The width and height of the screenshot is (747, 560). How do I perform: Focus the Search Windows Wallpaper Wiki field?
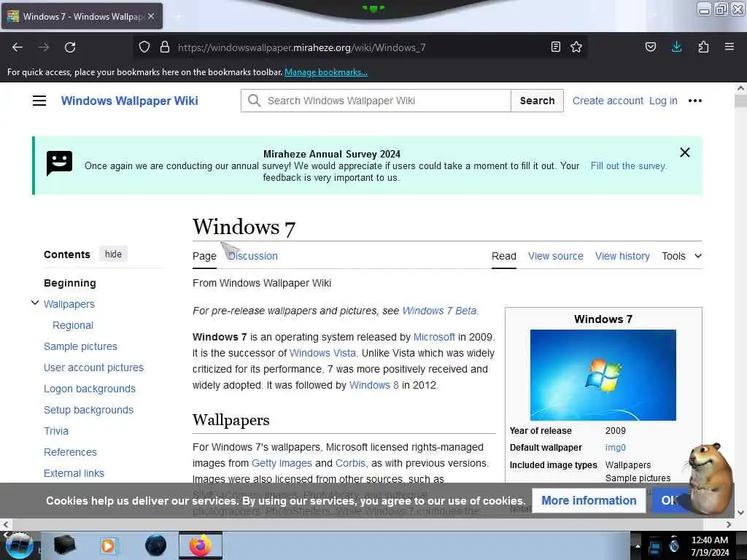pyautogui.click(x=376, y=101)
